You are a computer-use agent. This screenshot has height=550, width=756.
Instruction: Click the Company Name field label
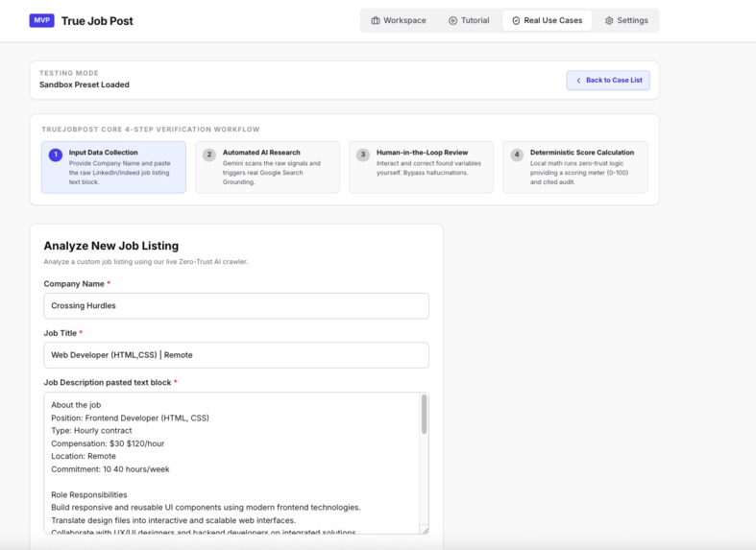point(74,284)
